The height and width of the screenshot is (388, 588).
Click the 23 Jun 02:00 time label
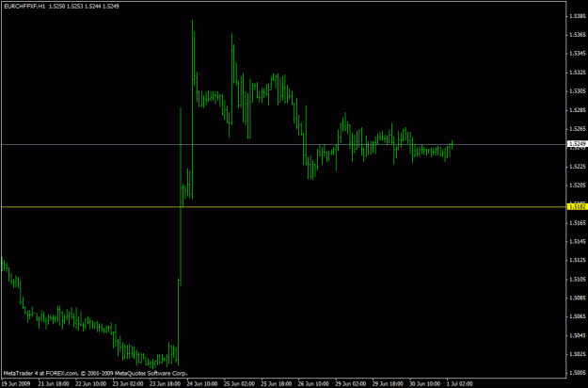pyautogui.click(x=128, y=384)
